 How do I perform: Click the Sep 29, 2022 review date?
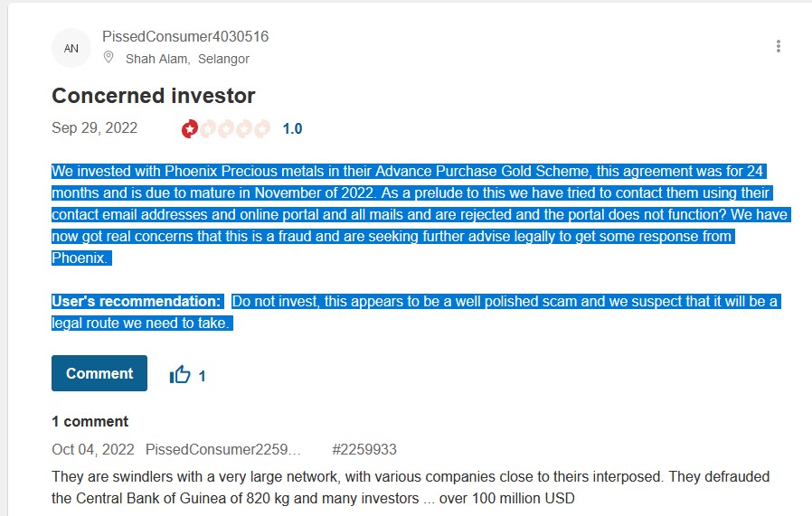[x=95, y=127]
